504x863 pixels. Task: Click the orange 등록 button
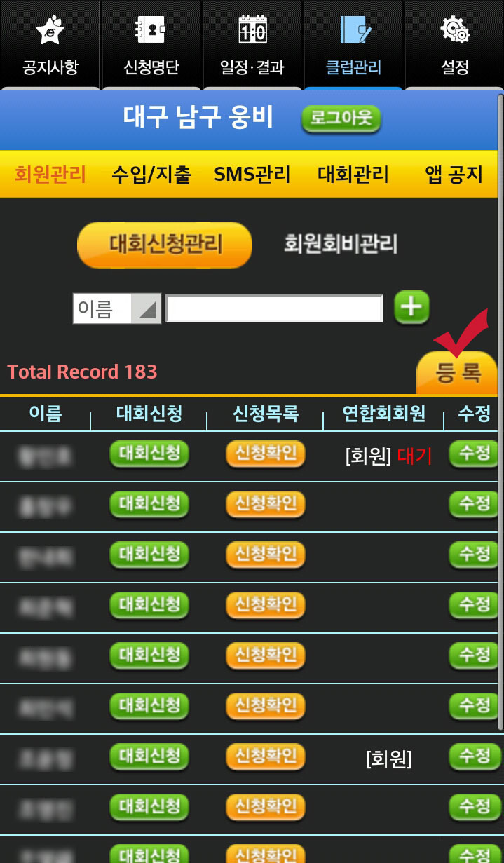pyautogui.click(x=458, y=372)
